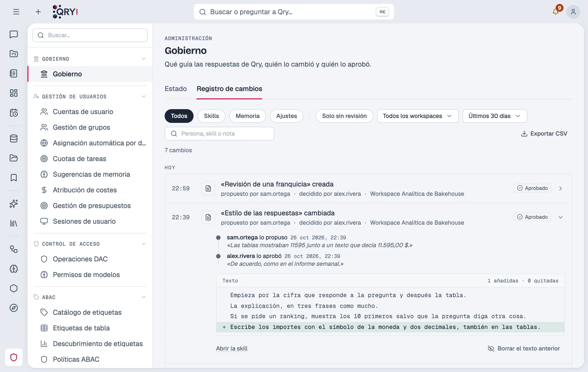This screenshot has width=588, height=372.
Task: Focus the Buscar o preguntar a Qry search
Action: [294, 12]
